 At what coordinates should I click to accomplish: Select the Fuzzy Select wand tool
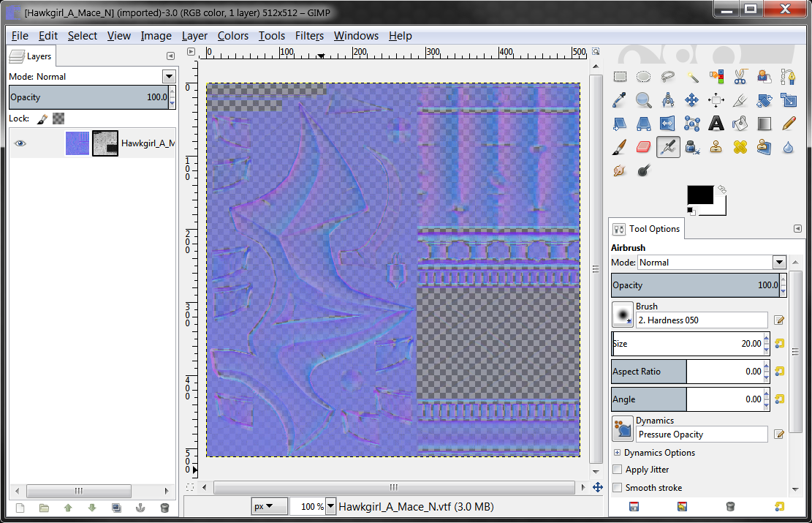click(x=692, y=77)
